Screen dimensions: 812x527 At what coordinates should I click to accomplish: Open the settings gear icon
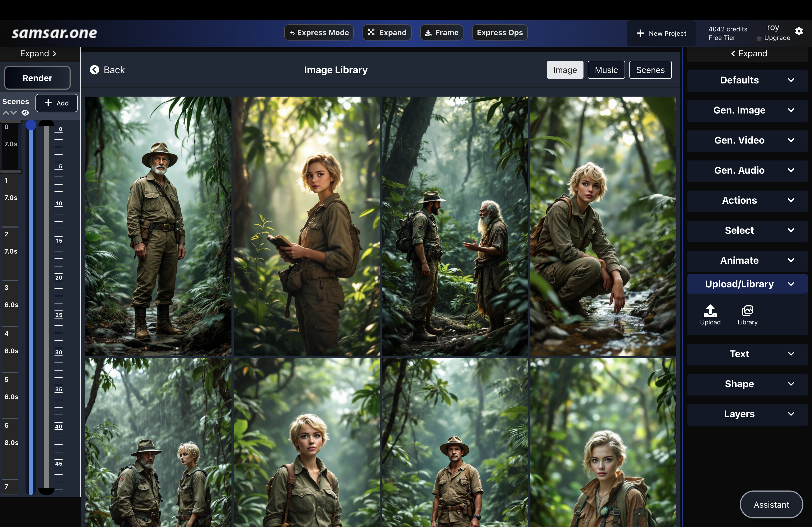click(799, 31)
